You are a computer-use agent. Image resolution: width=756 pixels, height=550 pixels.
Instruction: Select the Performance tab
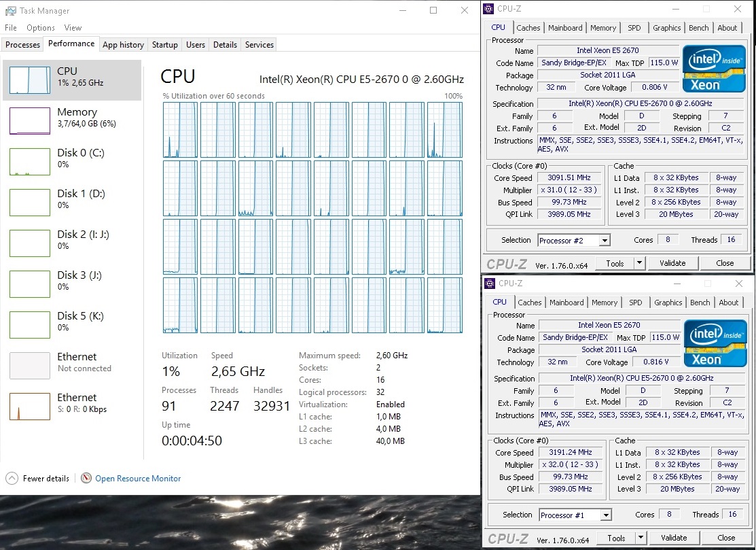pyautogui.click(x=71, y=44)
